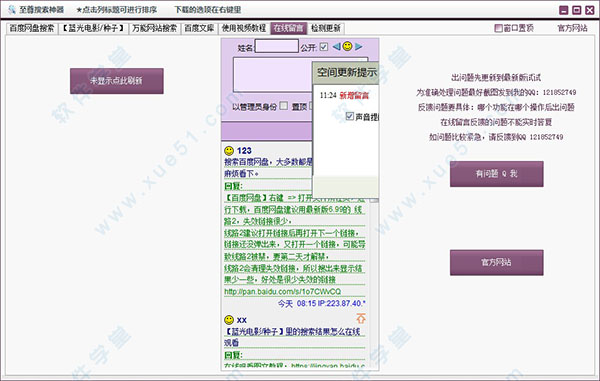This screenshot has width=600, height=381.
Task: Toggle the 声音提示 checkbox in the popup
Action: [x=349, y=116]
